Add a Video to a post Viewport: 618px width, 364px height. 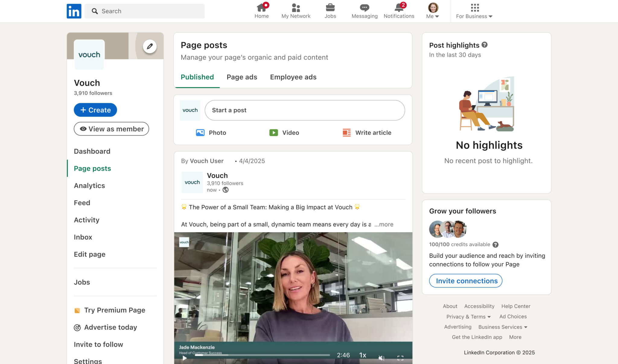[284, 133]
